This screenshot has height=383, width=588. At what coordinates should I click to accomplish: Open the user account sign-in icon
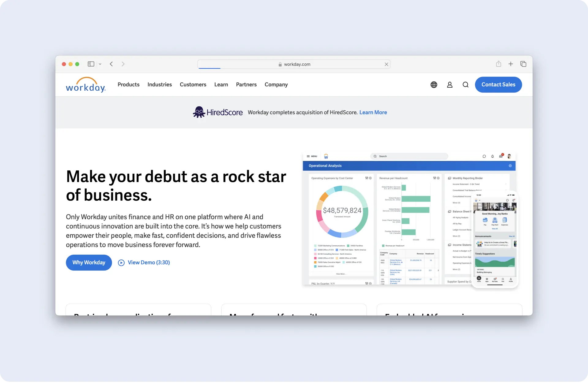click(450, 85)
